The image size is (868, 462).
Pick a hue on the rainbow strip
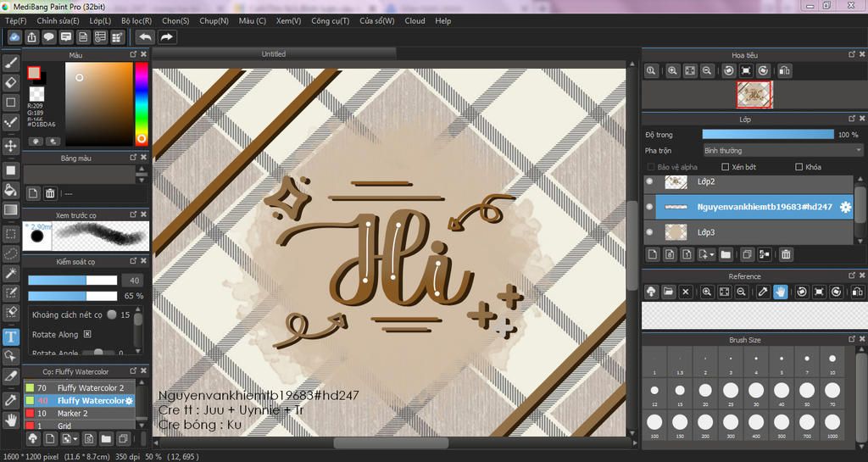pos(142,103)
